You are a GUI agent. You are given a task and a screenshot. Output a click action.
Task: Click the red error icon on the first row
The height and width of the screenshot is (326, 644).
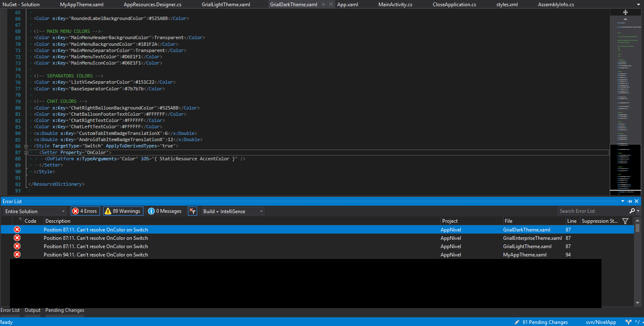click(17, 229)
